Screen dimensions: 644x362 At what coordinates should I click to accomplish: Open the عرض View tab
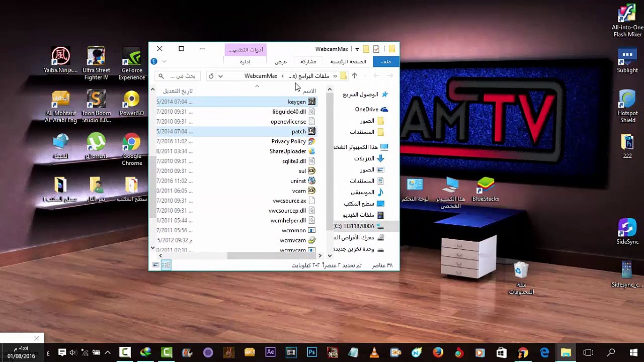(x=281, y=61)
